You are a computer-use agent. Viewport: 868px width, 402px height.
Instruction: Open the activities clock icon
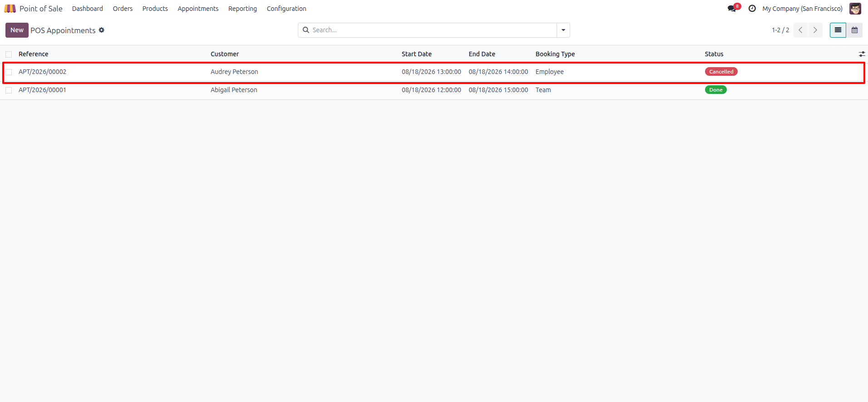752,9
